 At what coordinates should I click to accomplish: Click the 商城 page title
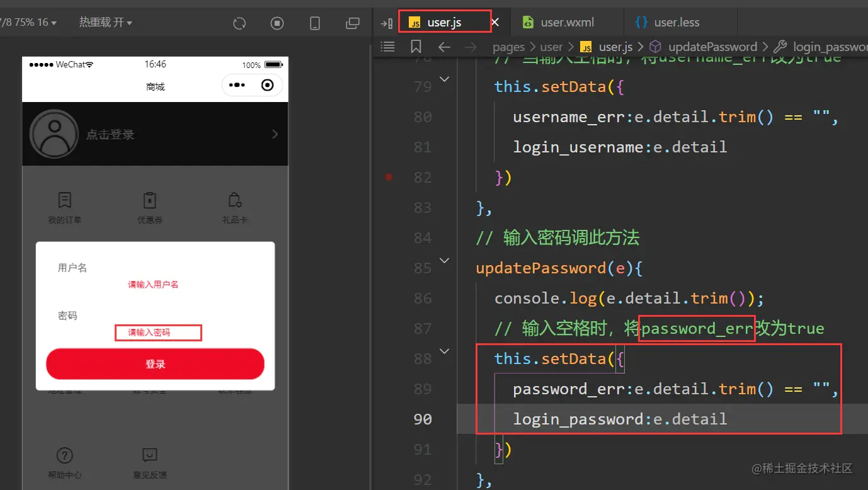point(155,87)
